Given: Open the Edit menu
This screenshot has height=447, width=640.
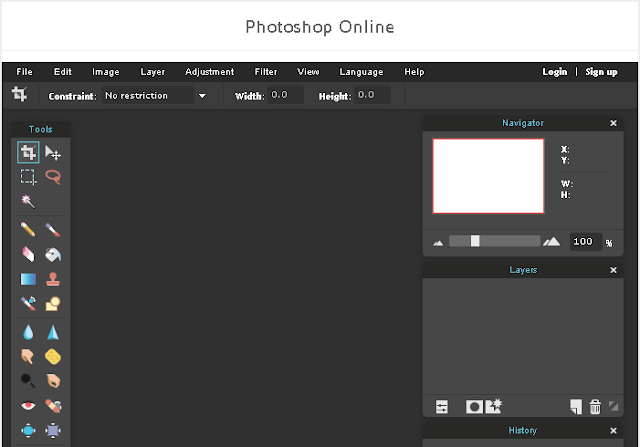Looking at the screenshot, I should coord(62,72).
